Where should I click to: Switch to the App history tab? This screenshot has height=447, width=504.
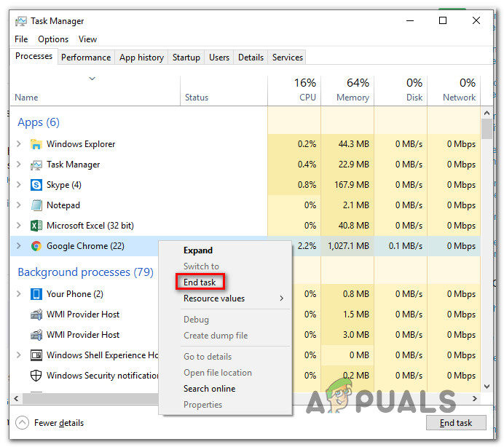click(141, 58)
